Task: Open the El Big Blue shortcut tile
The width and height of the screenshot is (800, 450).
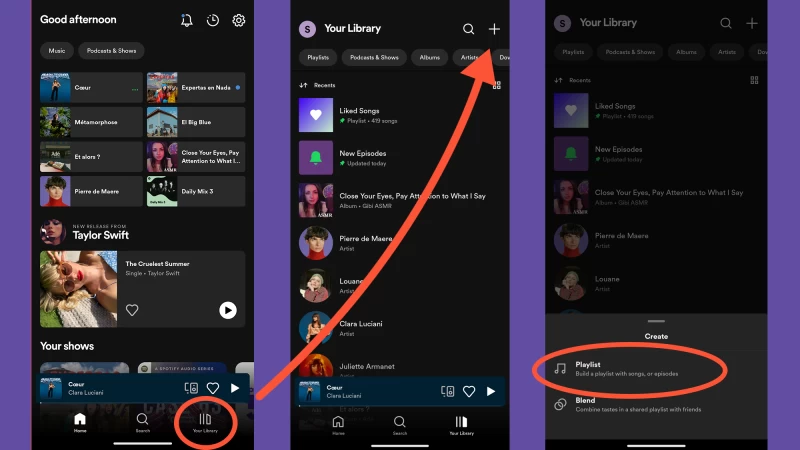Action: pyautogui.click(x=196, y=122)
